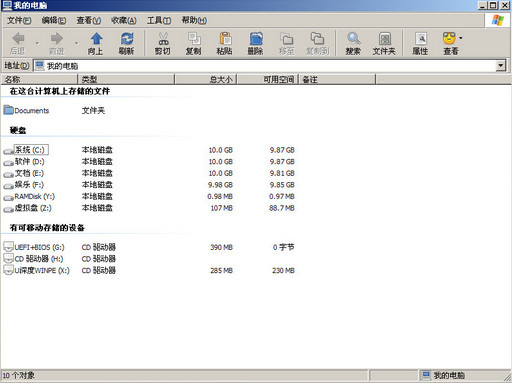
Task: Click the 0.97 MB free space value
Action: 282,197
